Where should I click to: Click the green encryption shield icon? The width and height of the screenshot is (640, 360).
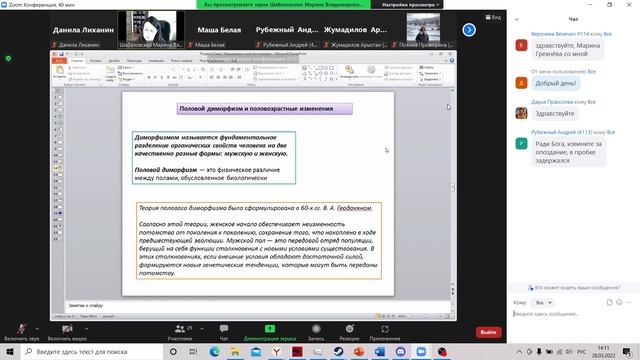8,58
